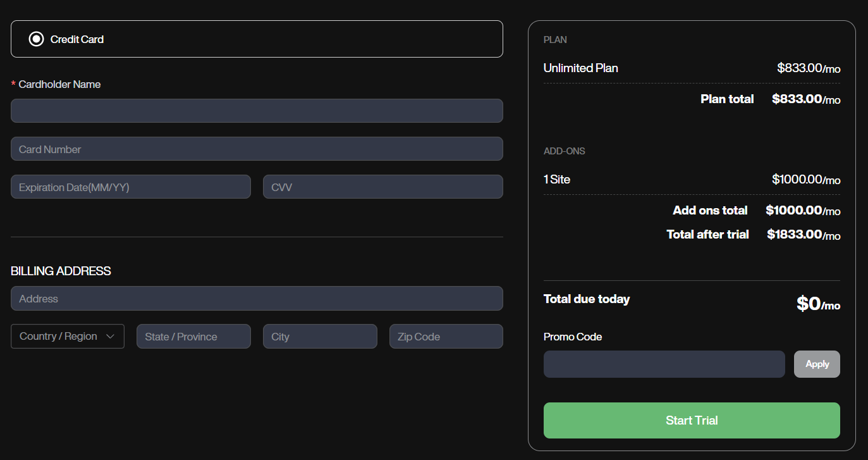Image resolution: width=868 pixels, height=460 pixels.
Task: Select the Expiration Date (MM/YY) field
Action: (131, 187)
